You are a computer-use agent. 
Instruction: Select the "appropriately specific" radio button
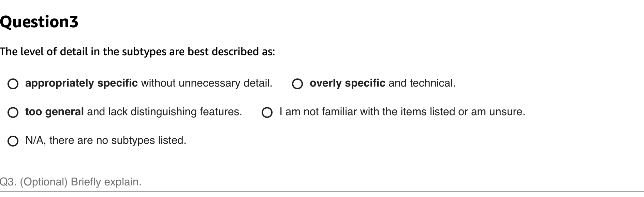(x=13, y=84)
